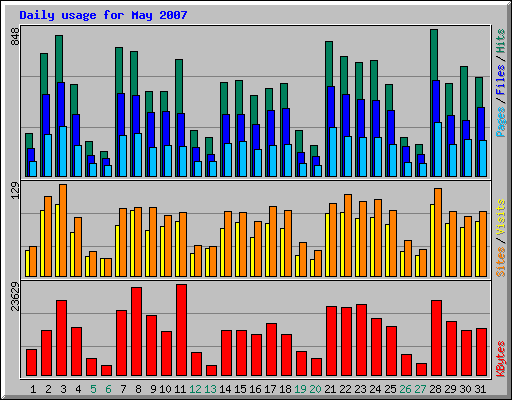Click the green hits bar for day 30
The image size is (512, 400).
tap(464, 93)
